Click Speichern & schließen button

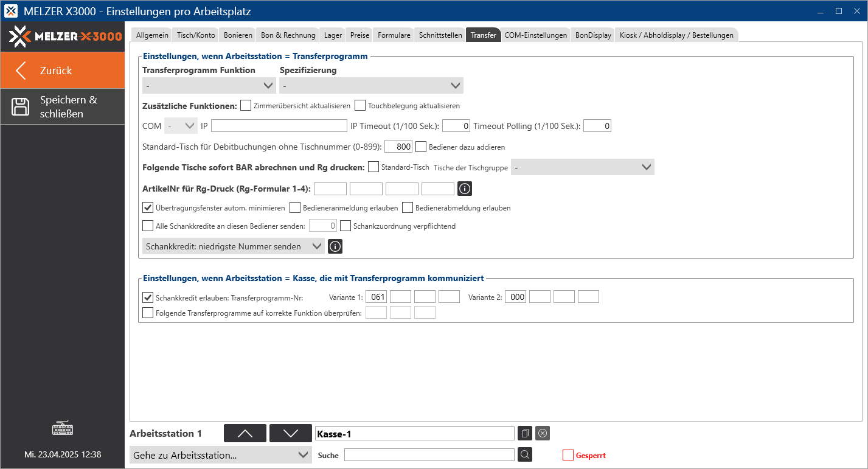[63, 107]
